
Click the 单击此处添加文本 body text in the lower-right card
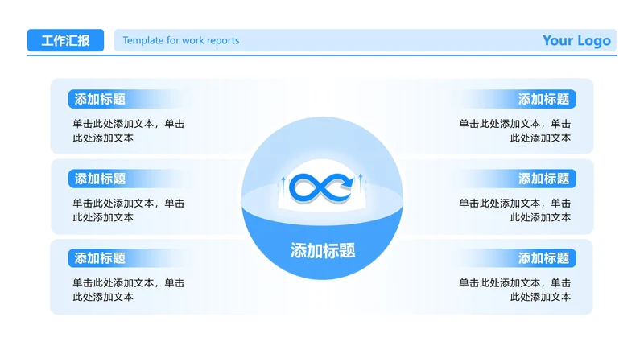pyautogui.click(x=514, y=290)
